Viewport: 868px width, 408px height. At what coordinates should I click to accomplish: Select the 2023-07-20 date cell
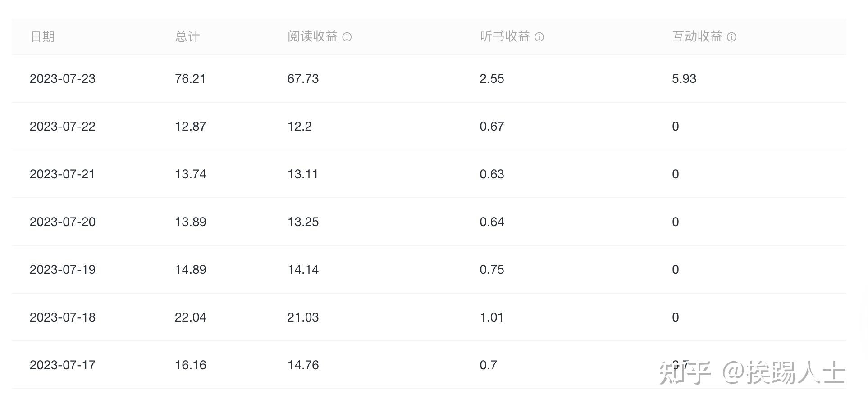coord(63,222)
